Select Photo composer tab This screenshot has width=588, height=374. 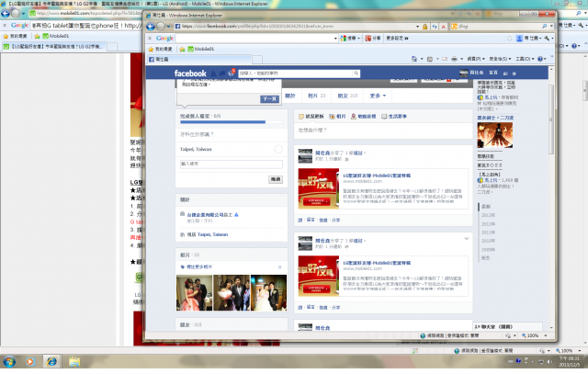337,117
